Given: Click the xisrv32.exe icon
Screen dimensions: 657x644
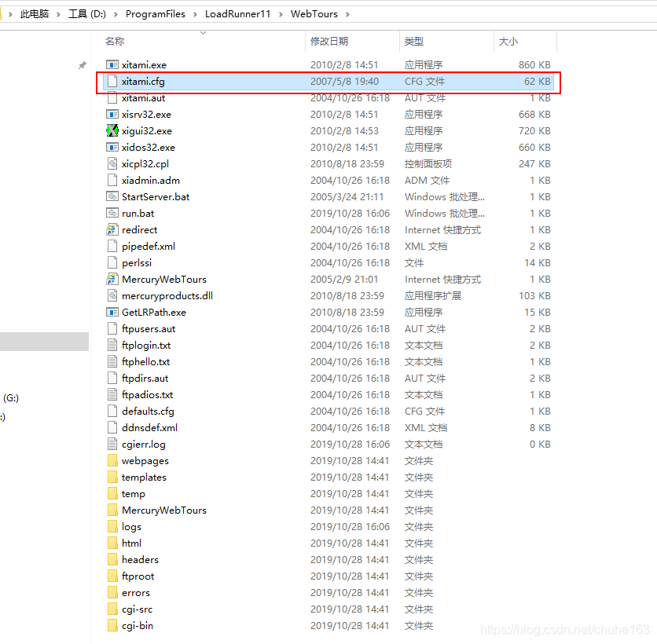Looking at the screenshot, I should (112, 115).
